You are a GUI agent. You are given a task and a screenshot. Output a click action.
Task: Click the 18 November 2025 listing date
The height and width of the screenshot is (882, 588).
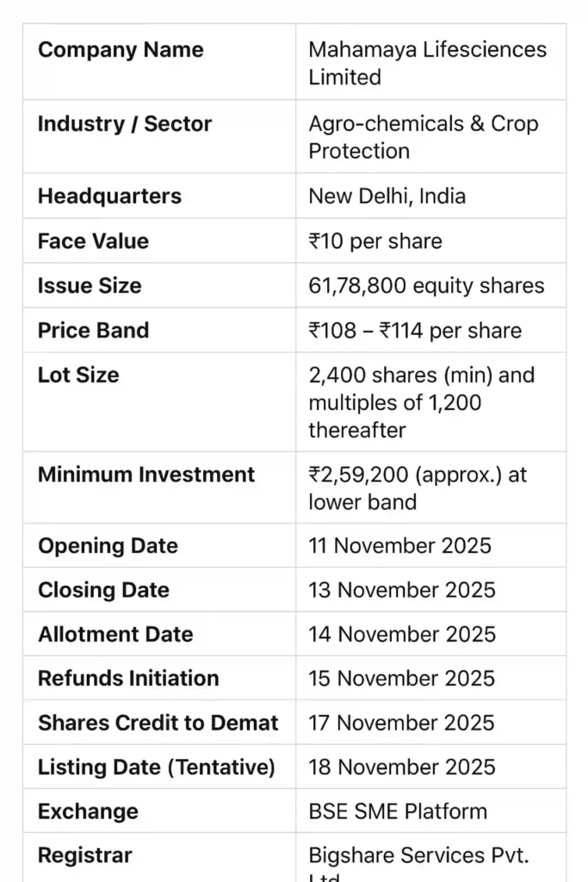tap(402, 767)
